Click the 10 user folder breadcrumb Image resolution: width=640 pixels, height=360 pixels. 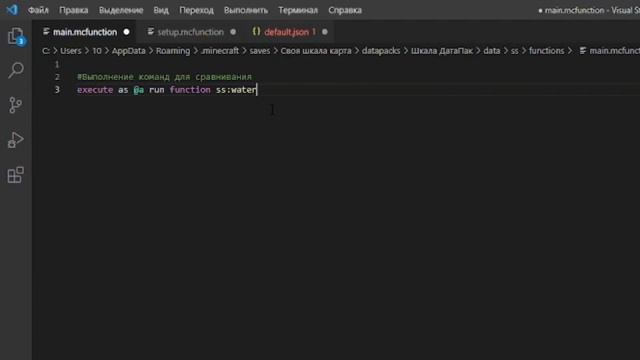(x=97, y=51)
